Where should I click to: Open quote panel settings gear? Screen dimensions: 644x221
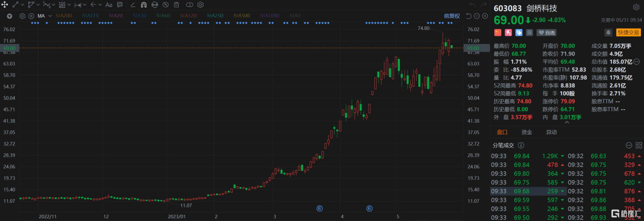click(636, 7)
